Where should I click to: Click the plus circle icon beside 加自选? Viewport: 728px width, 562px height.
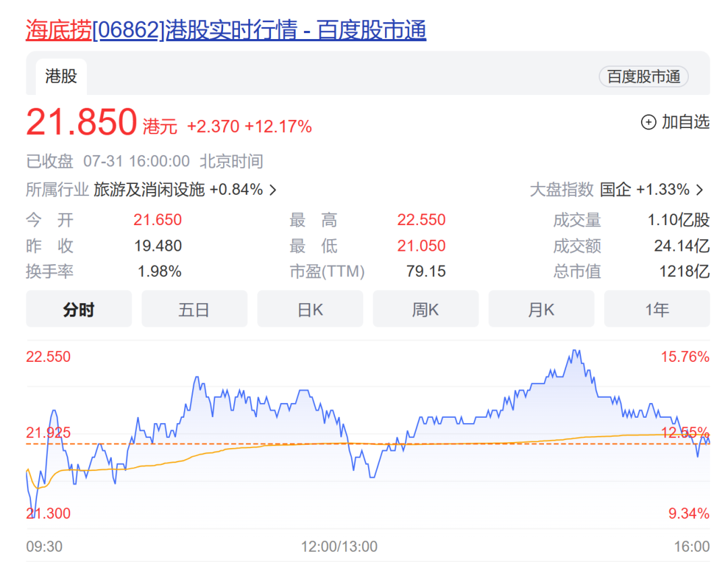[648, 122]
